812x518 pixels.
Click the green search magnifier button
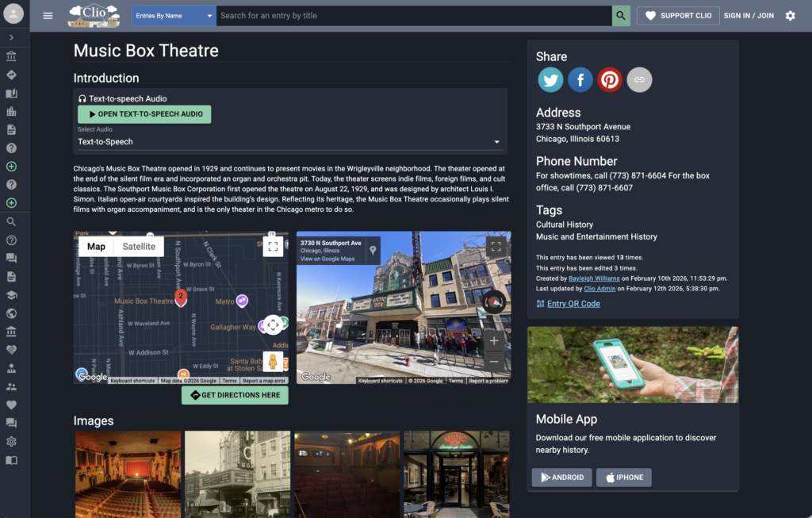pyautogui.click(x=621, y=15)
